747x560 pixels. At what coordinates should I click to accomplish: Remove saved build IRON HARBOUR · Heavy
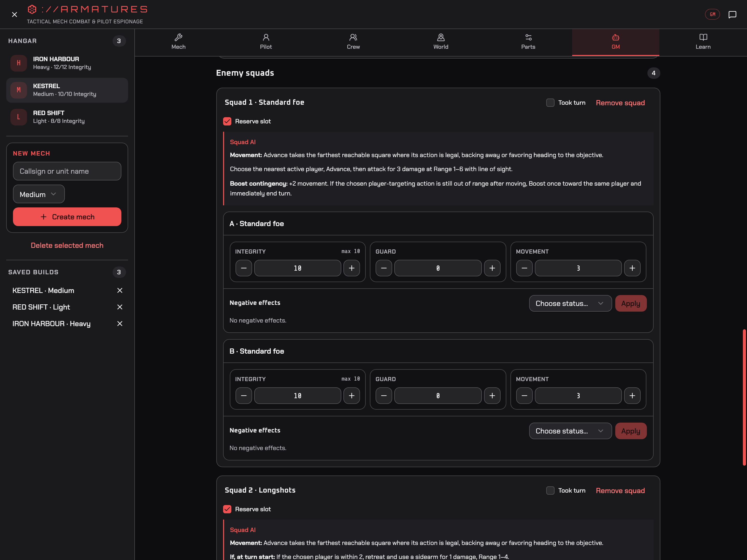120,323
